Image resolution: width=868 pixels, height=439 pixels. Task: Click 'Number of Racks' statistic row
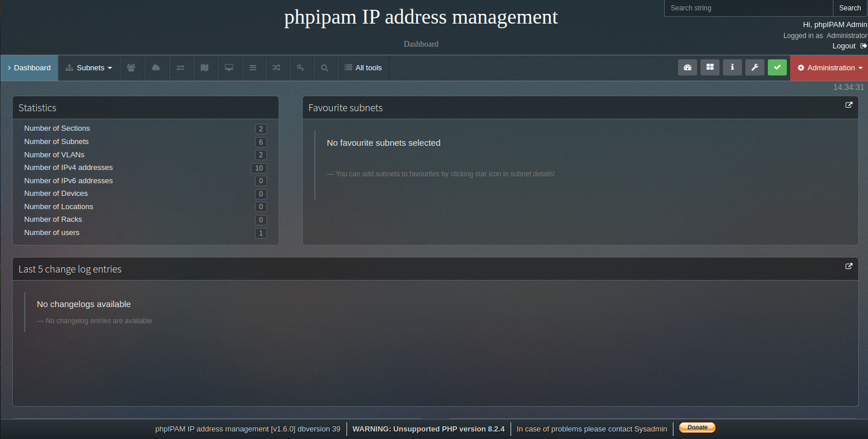click(x=145, y=219)
